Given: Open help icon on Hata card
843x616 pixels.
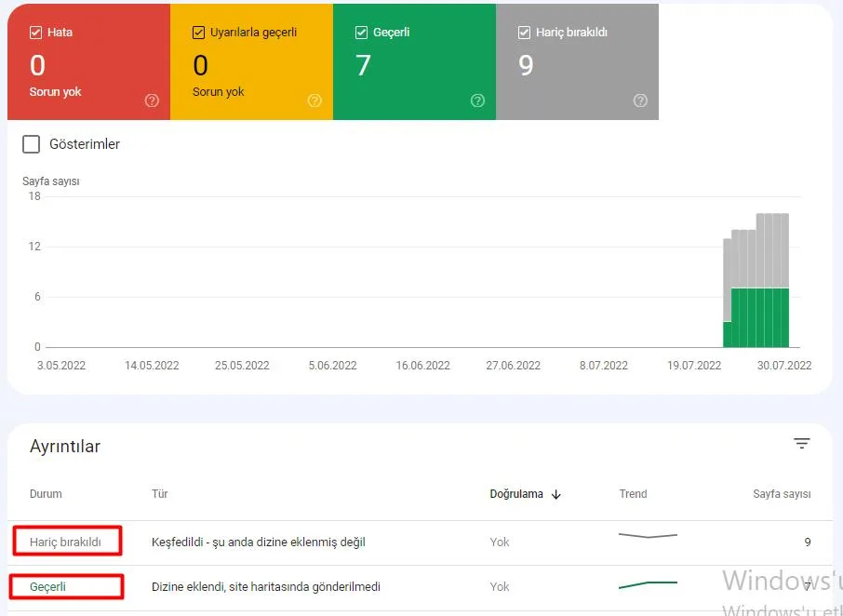Looking at the screenshot, I should [x=153, y=100].
